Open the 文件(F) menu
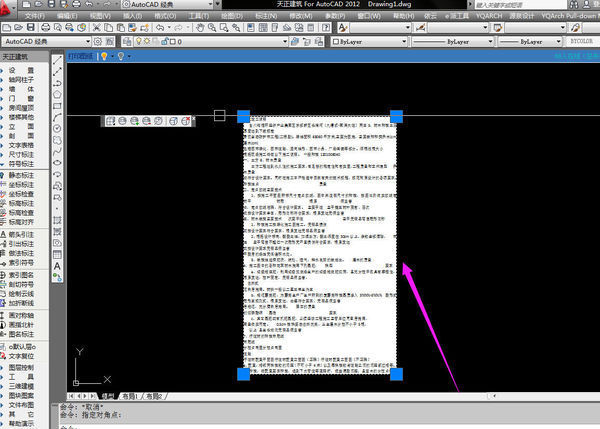600x429 pixels. pos(34,17)
